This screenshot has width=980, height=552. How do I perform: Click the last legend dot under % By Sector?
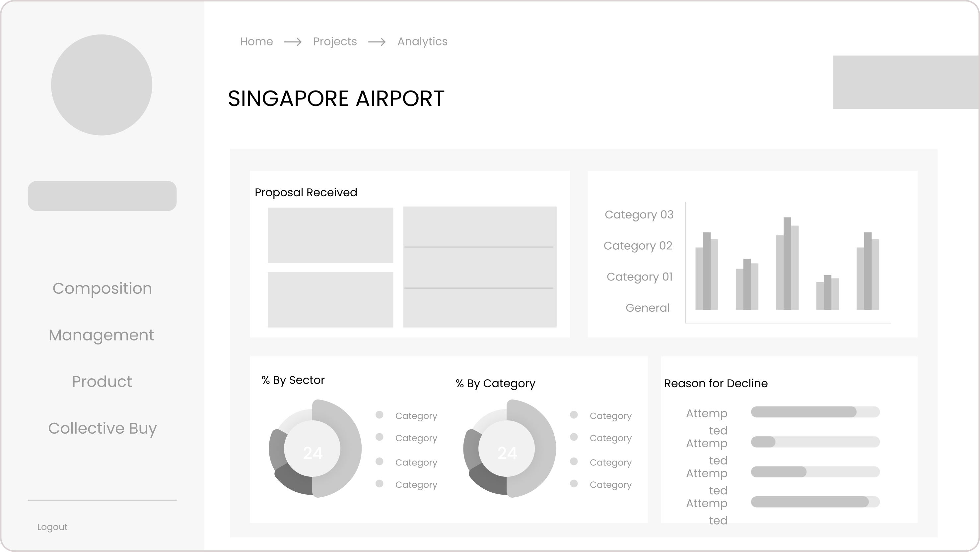coord(379,484)
